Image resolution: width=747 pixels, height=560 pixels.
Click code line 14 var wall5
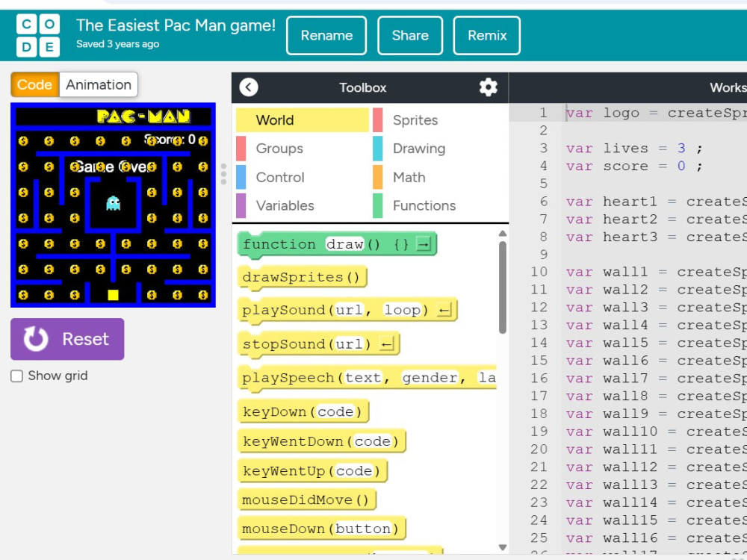click(x=656, y=343)
